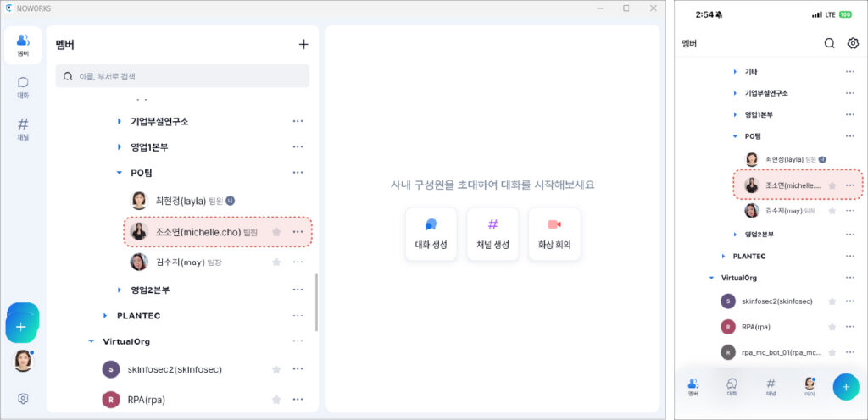This screenshot has height=420, width=868.
Task: Expand the 영업1본부 group on desktop
Action: 119,147
